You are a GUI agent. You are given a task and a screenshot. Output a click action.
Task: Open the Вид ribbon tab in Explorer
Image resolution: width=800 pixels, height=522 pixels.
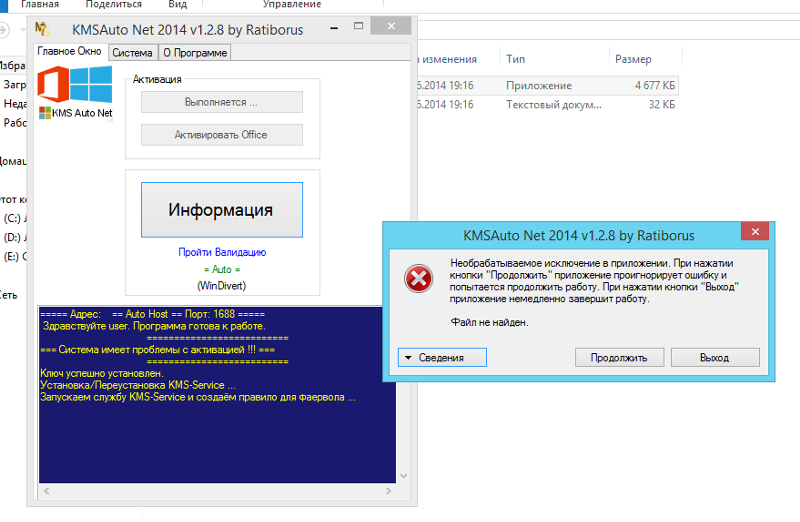[x=178, y=4]
